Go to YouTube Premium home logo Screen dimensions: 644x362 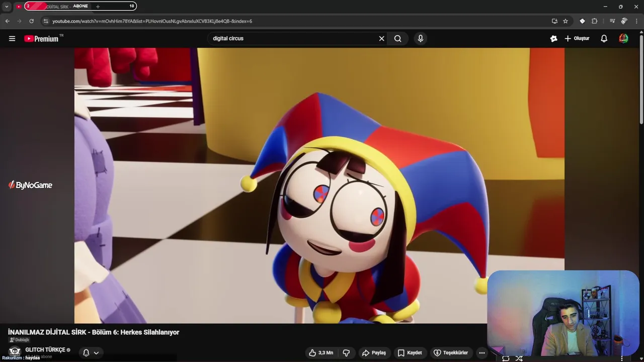tap(41, 39)
